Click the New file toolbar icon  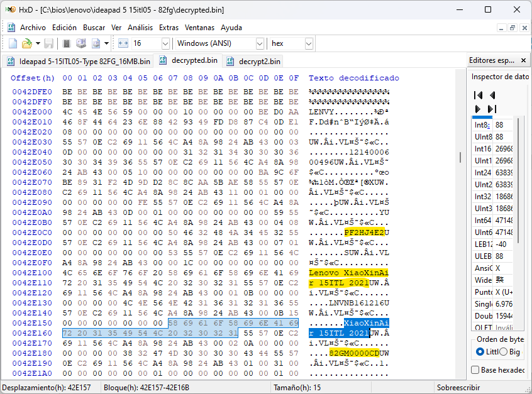click(13, 43)
